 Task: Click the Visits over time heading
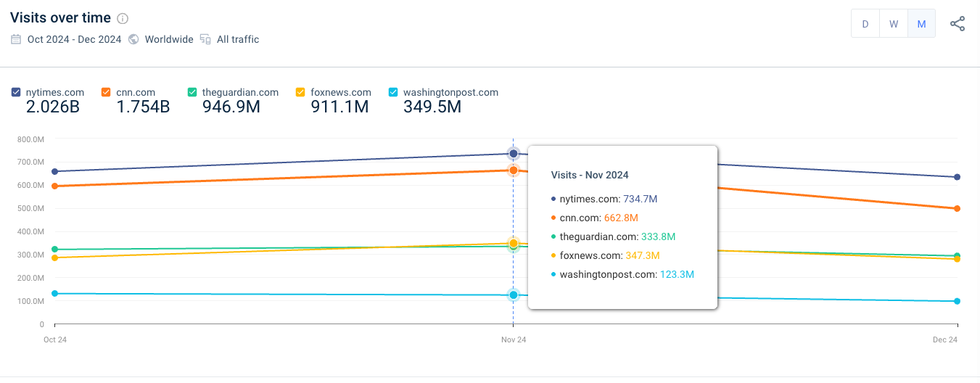pos(61,18)
